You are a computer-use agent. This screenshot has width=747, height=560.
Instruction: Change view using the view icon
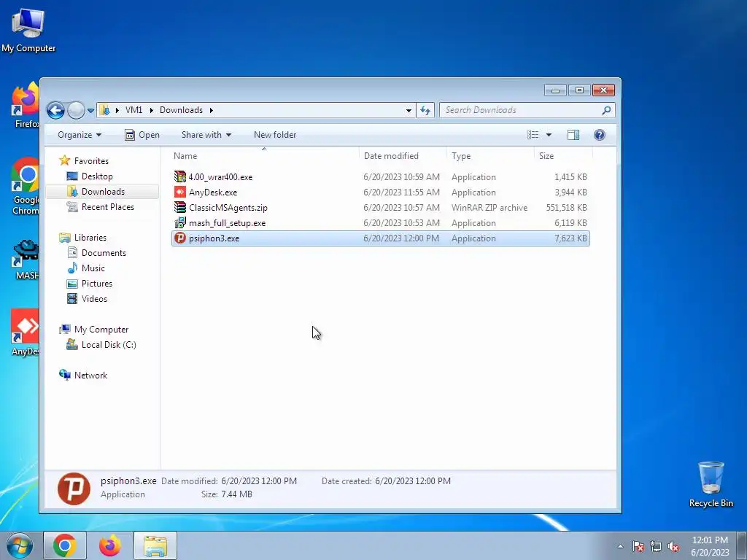coord(533,135)
